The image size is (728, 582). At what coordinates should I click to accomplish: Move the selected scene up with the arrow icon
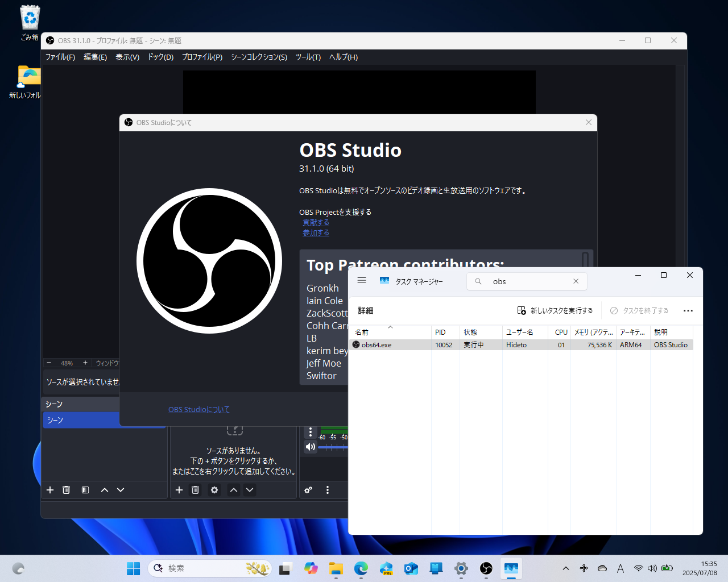[105, 489]
